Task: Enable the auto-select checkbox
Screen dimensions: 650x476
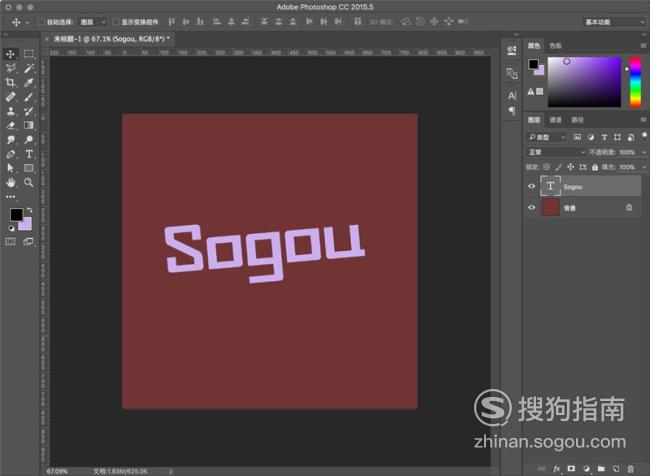Action: [41, 22]
